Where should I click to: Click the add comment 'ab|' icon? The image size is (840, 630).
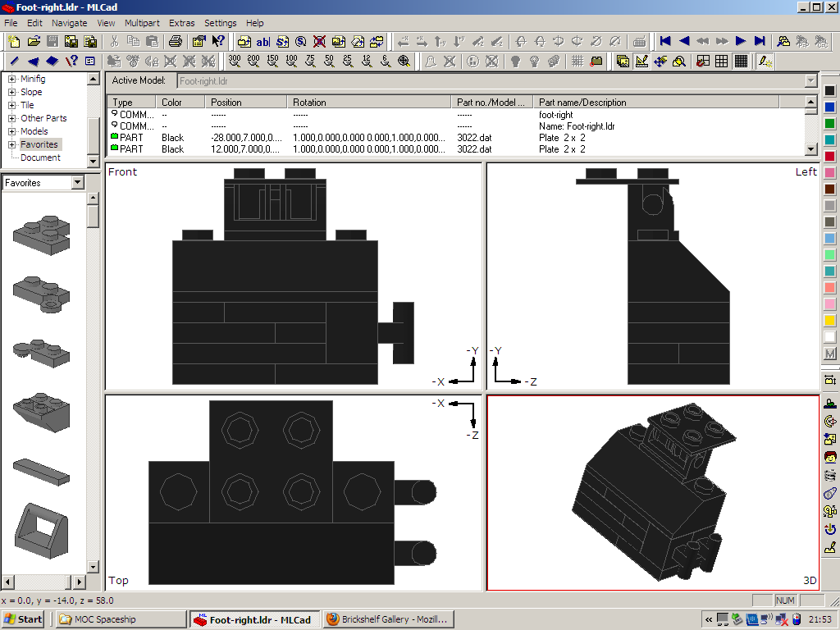pyautogui.click(x=262, y=41)
